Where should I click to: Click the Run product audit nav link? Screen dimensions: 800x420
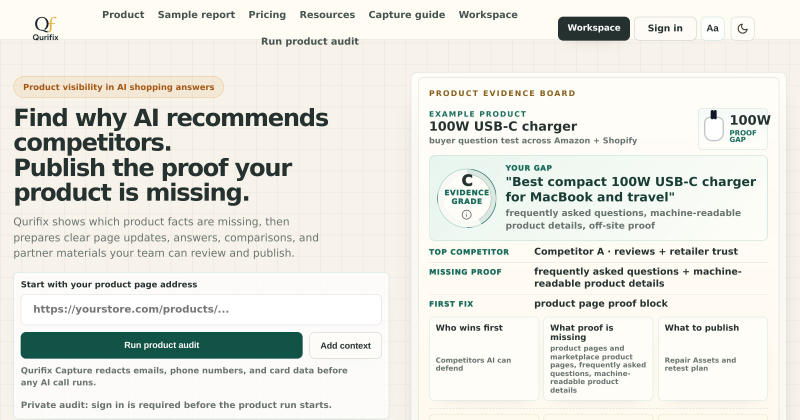coord(310,41)
